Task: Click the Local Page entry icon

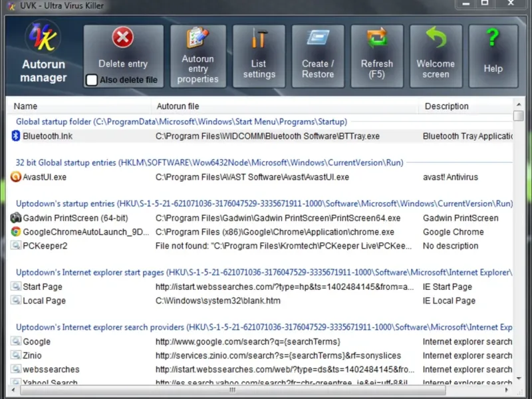Action: coord(15,301)
